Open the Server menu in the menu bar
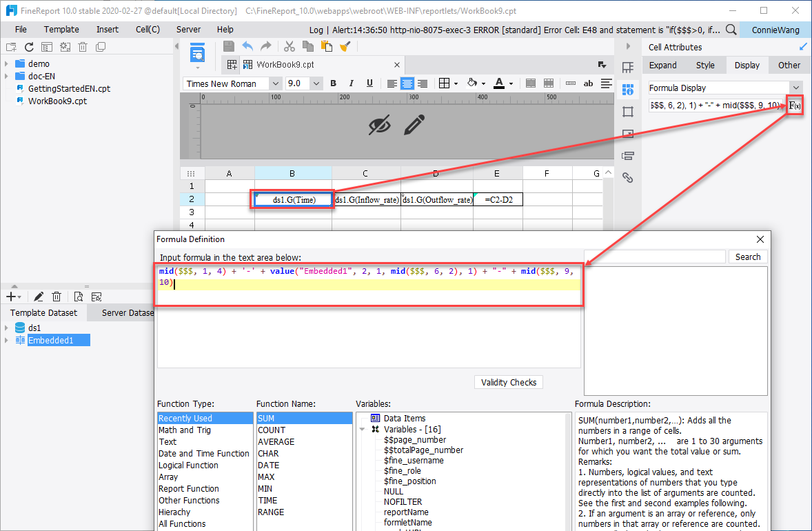This screenshot has width=812, height=531. pyautogui.click(x=187, y=29)
